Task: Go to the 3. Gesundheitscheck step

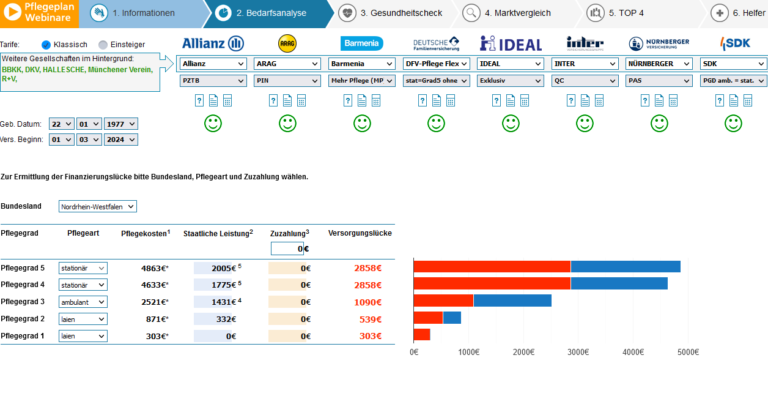Action: tap(387, 14)
